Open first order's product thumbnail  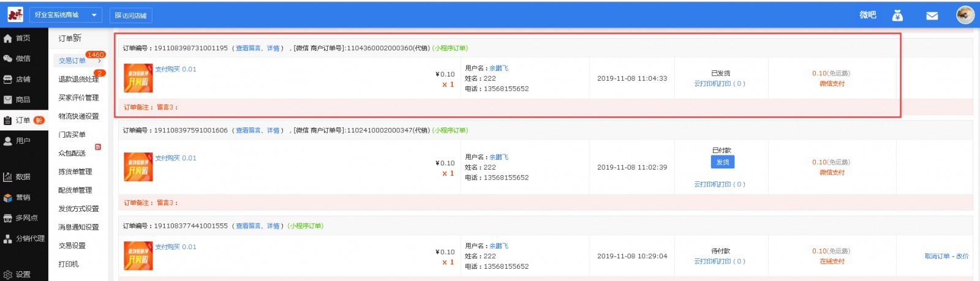138,78
